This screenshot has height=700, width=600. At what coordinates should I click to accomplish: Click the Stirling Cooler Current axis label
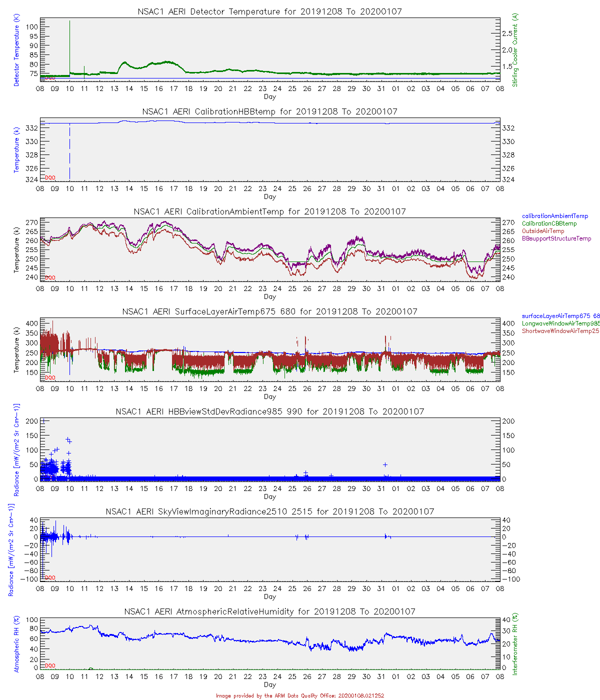[x=515, y=50]
